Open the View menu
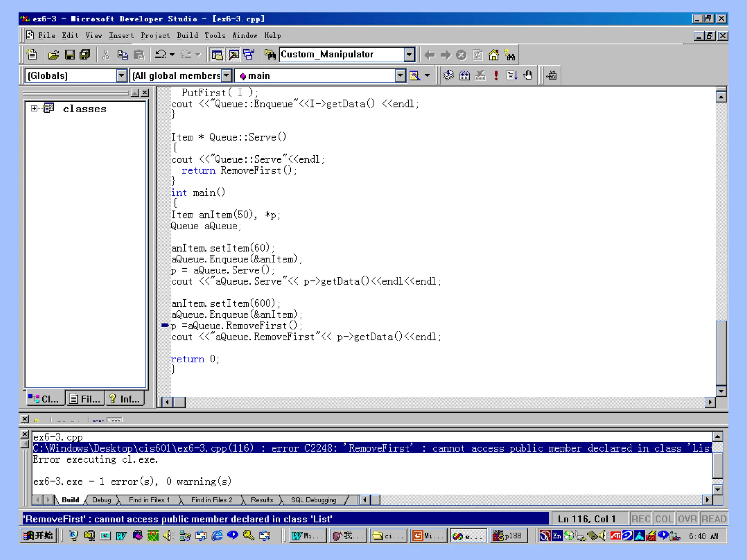The image size is (747, 560). (x=94, y=35)
